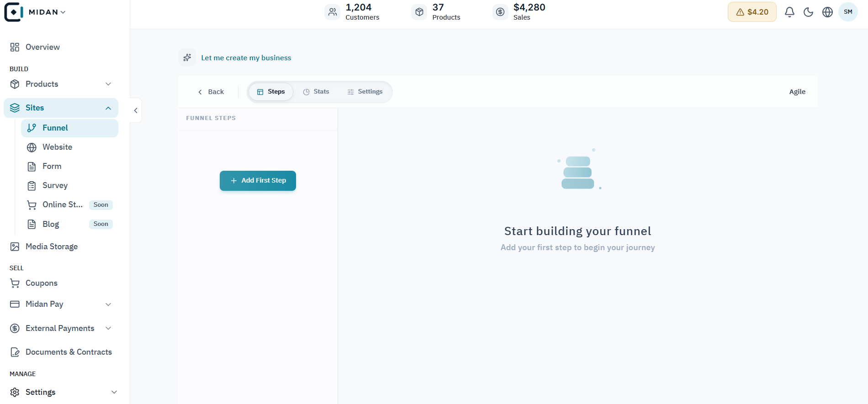Open language globe icon in header
The height and width of the screenshot is (404, 868).
point(827,12)
